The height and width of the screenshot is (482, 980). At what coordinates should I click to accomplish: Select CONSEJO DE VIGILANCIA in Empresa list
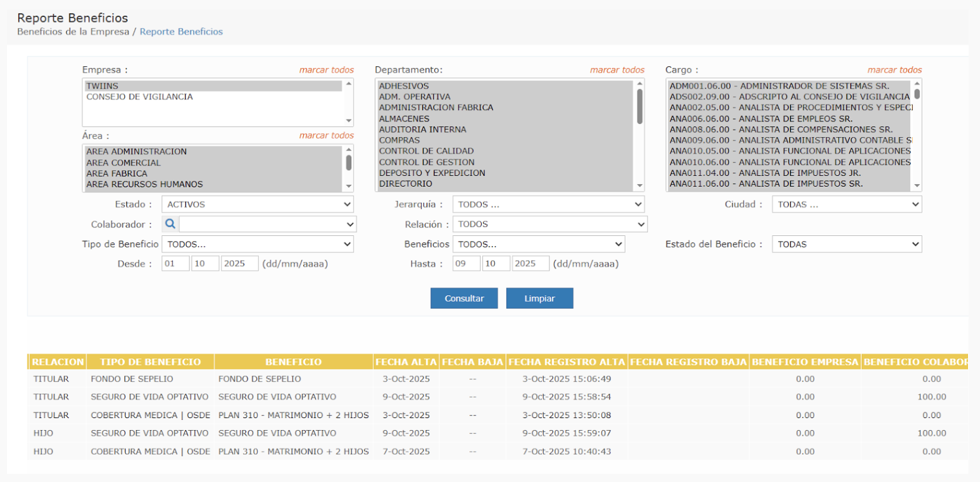point(213,97)
